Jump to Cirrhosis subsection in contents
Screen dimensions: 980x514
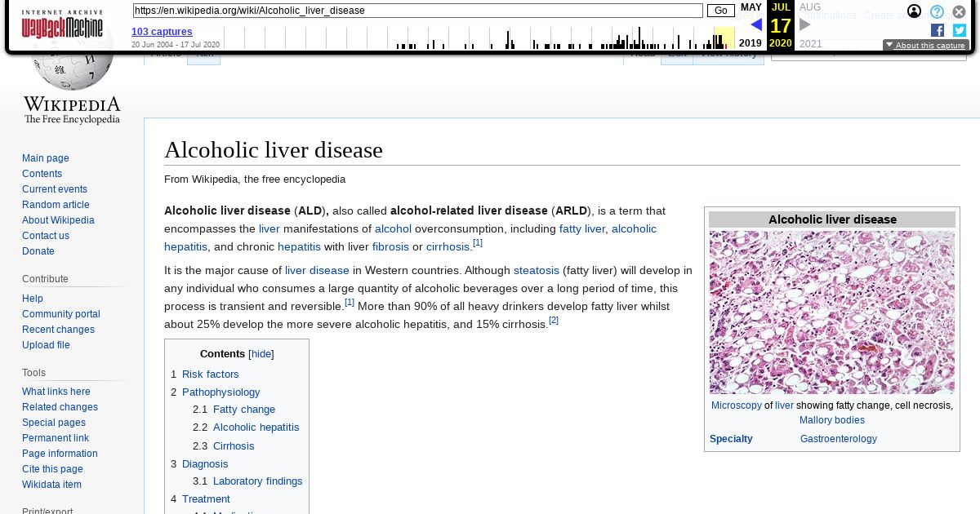[x=234, y=446]
